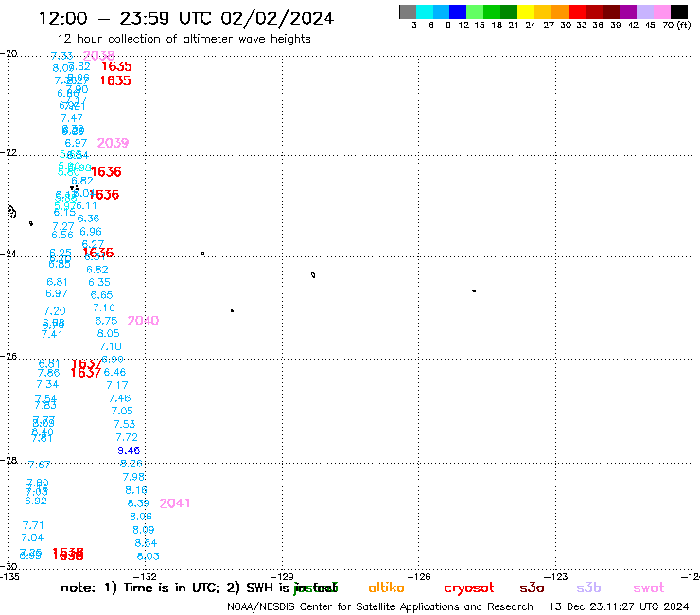This screenshot has width=700, height=615.
Task: Click the wave height value '7.27'
Action: (63, 226)
